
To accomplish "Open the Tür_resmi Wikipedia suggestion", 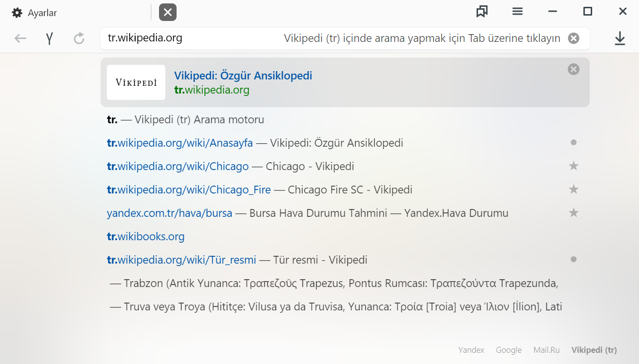I will (181, 260).
